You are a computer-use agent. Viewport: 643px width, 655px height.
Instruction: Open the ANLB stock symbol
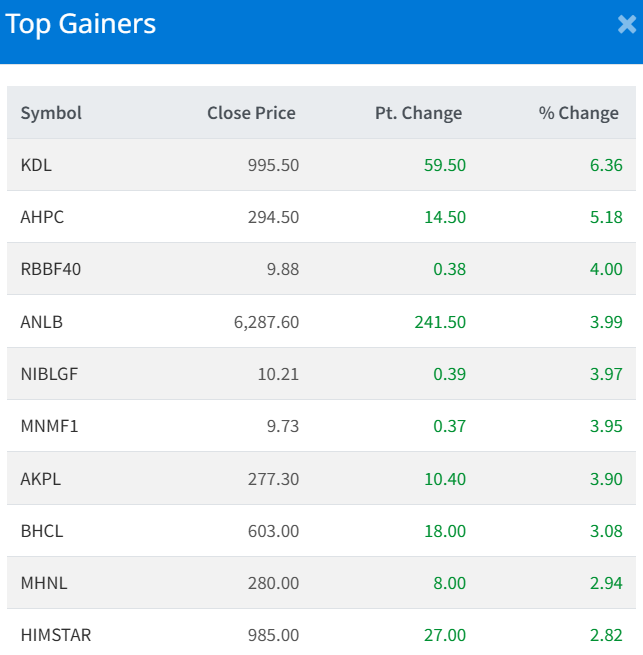point(41,322)
